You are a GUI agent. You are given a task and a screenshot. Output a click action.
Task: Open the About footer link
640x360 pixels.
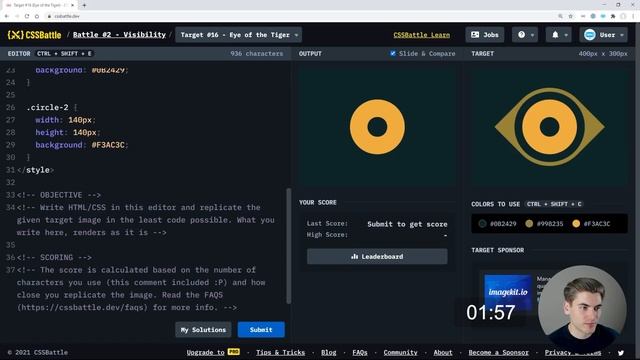(443, 352)
